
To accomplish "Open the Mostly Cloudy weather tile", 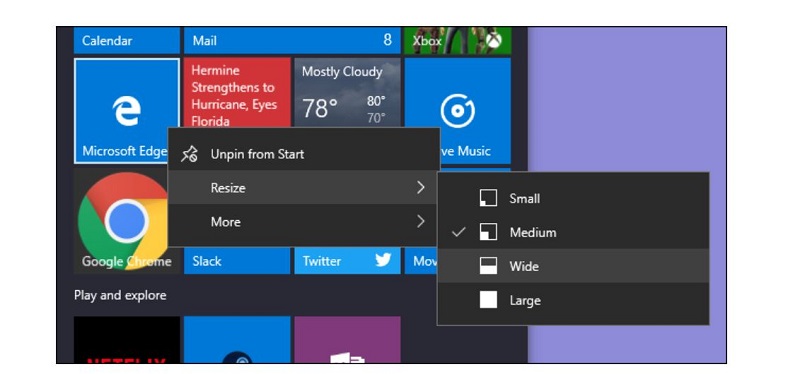I will [x=347, y=92].
